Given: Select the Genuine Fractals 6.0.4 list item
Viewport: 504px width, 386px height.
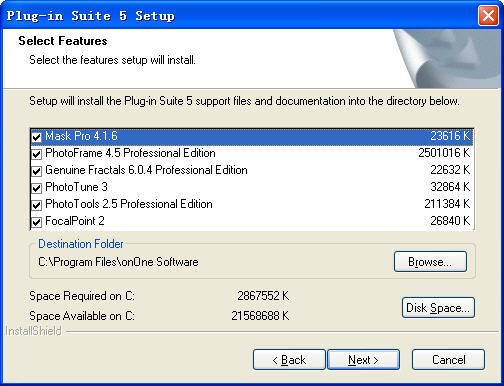Looking at the screenshot, I should (x=252, y=170).
